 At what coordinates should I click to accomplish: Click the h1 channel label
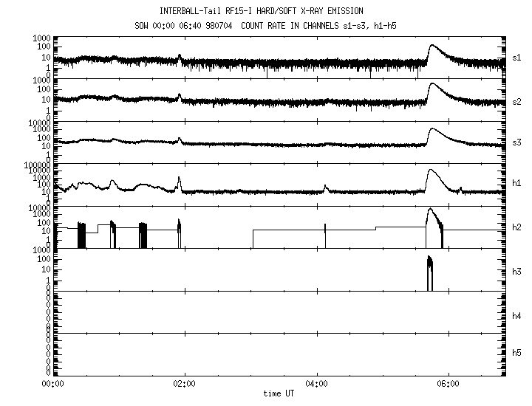516,184
